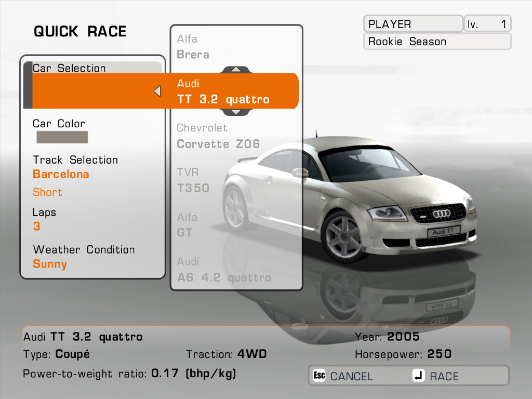Pick the TVR T350 from list
Screen dimensions: 532x399
(x=193, y=180)
